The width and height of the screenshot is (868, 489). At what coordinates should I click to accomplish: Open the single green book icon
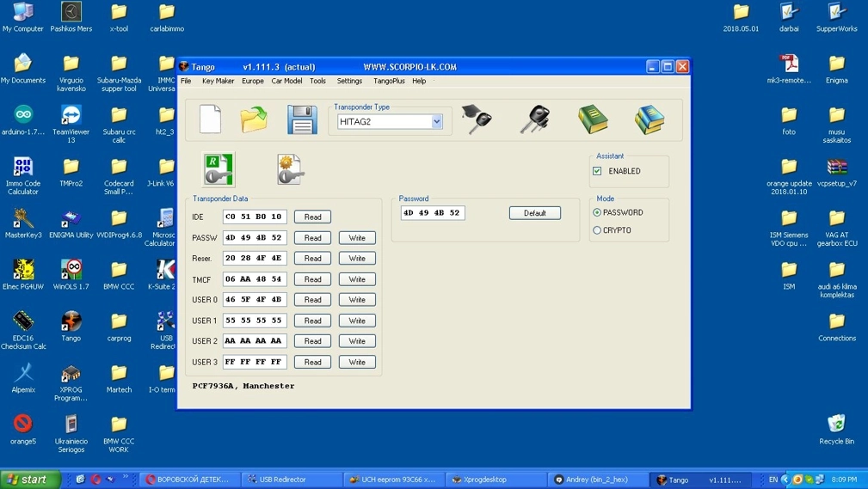pos(593,119)
